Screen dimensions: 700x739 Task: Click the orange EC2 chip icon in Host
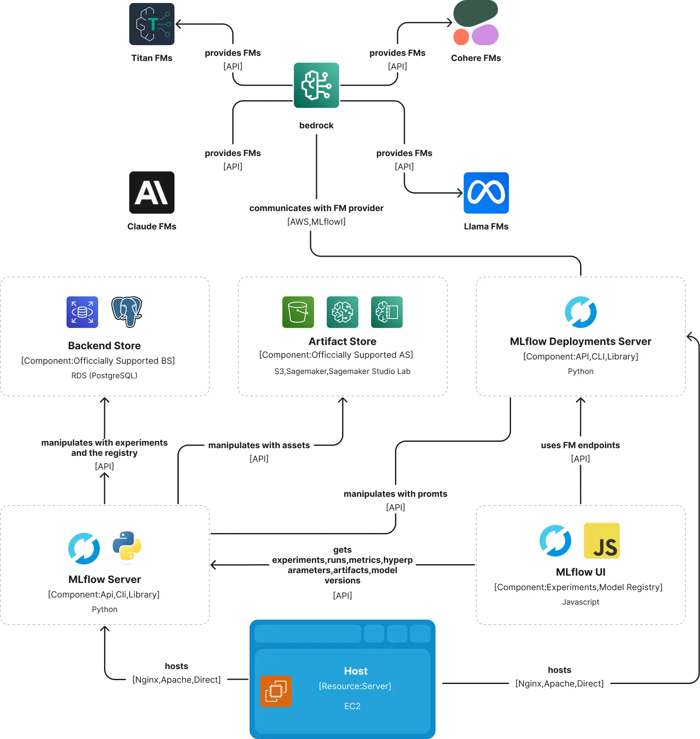[276, 691]
